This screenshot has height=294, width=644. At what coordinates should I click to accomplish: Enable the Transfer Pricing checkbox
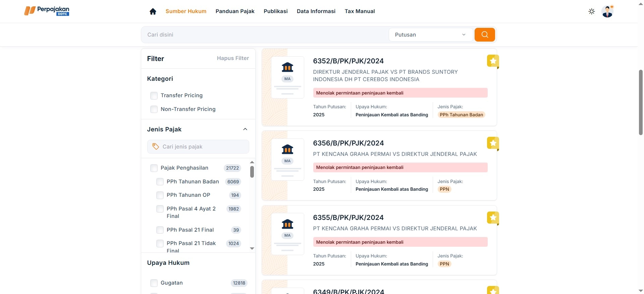pos(154,96)
